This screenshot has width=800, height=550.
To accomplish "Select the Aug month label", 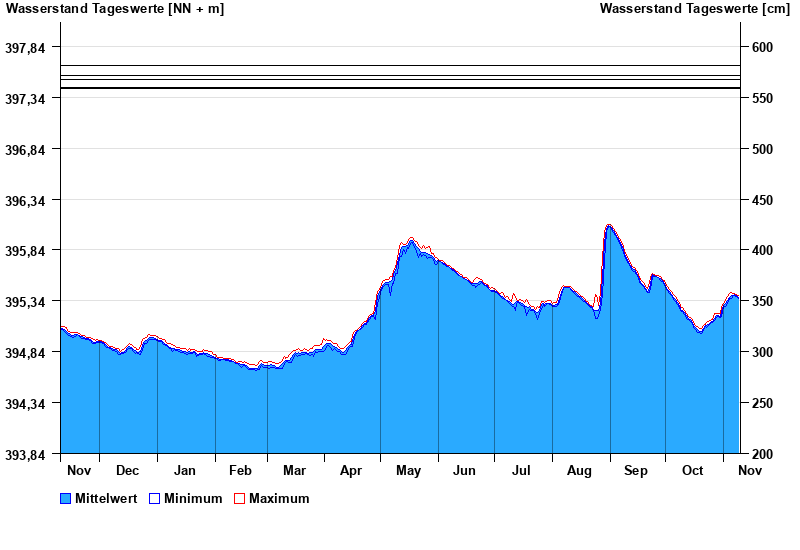I will (580, 470).
